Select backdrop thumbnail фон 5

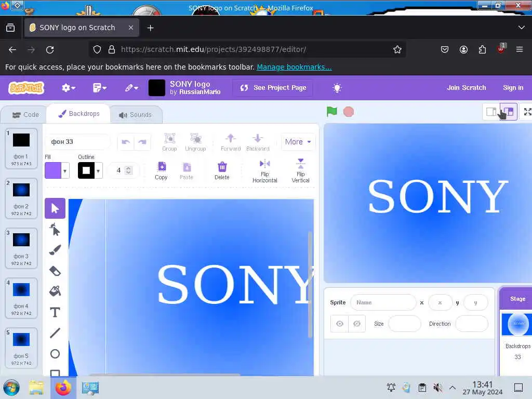[x=21, y=348]
